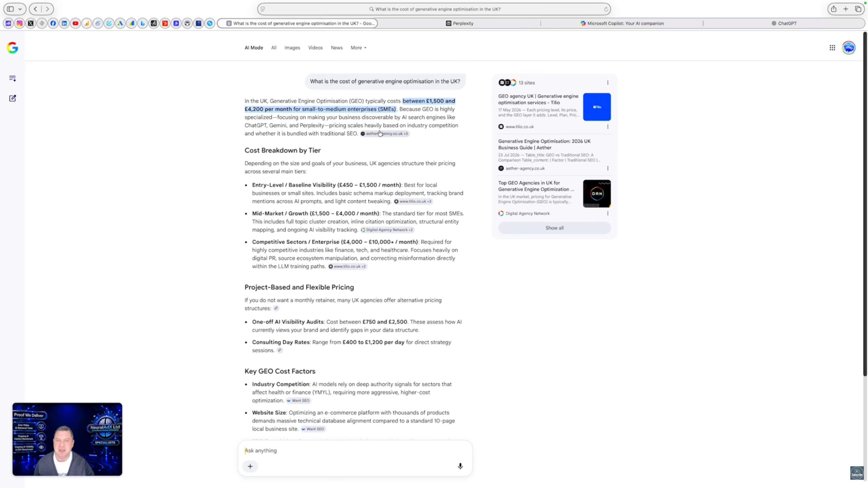Open the pinned Bing tab
This screenshot has width=868, height=488.
pos(143,23)
